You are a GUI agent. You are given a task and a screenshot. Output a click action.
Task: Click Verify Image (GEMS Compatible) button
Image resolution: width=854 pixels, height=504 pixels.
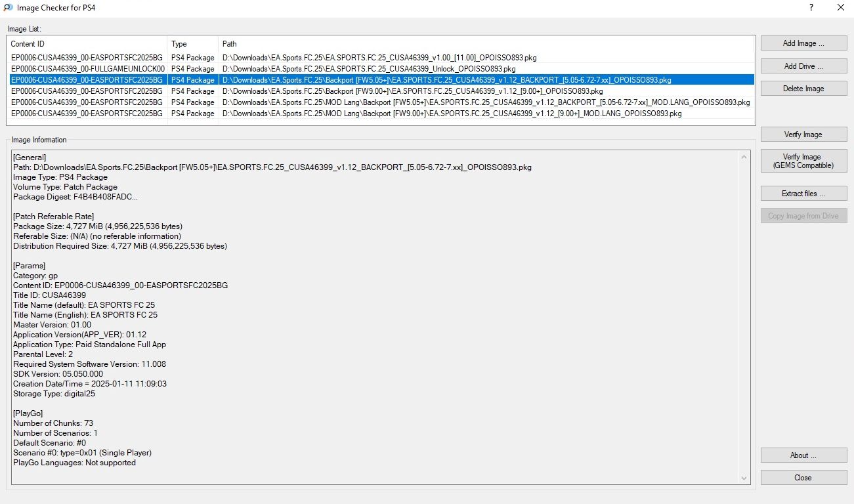click(x=803, y=161)
